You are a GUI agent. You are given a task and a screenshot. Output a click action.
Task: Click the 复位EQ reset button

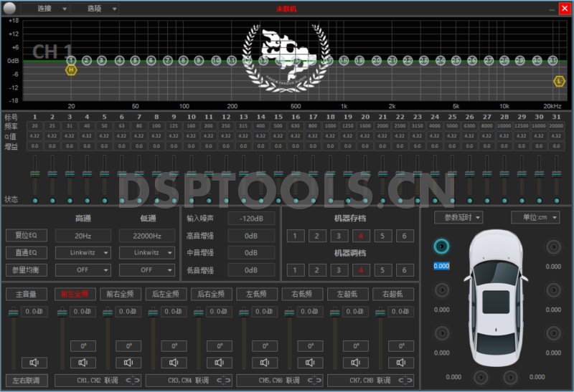click(x=26, y=235)
